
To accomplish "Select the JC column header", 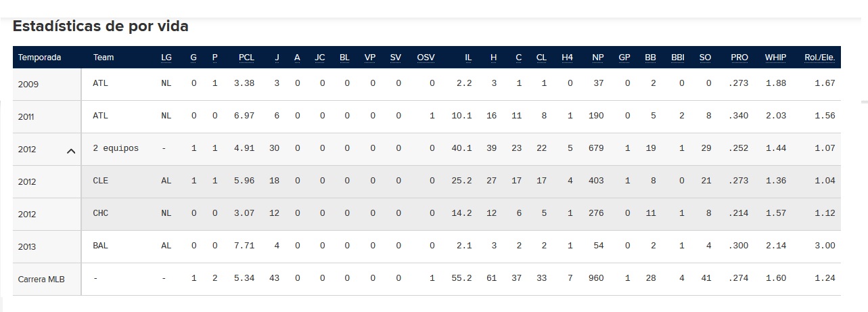I will pyautogui.click(x=320, y=58).
